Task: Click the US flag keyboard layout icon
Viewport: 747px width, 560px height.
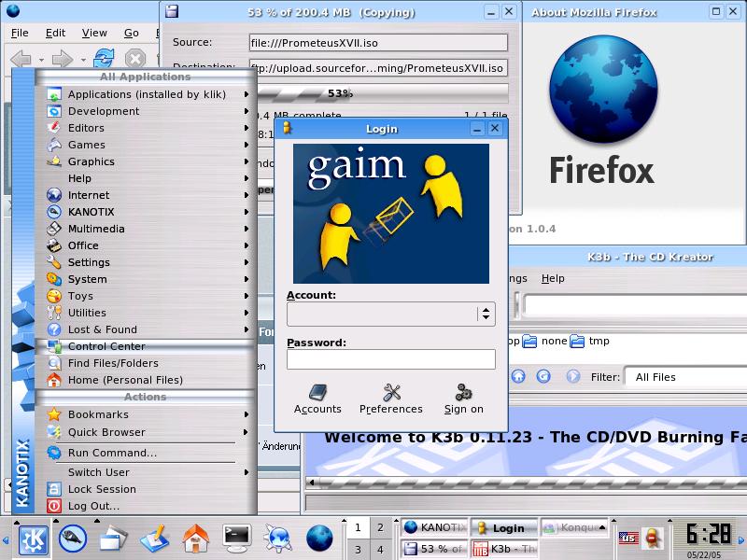Action: (x=628, y=539)
